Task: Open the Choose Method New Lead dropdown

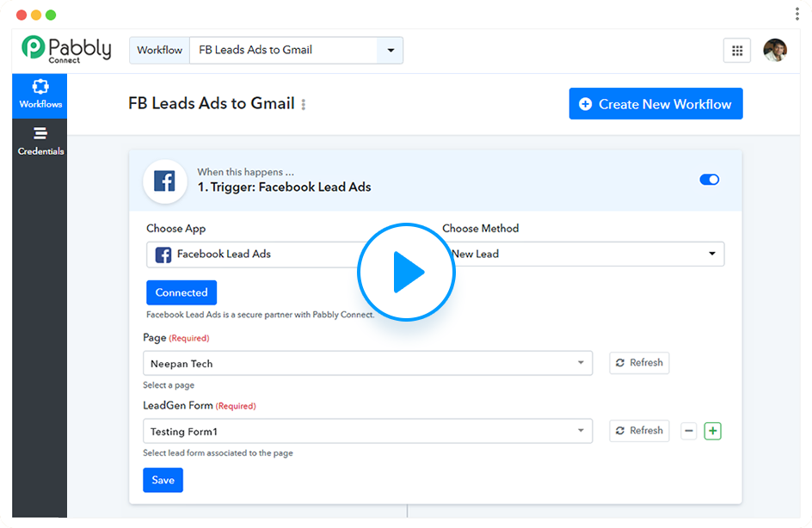Action: point(584,255)
